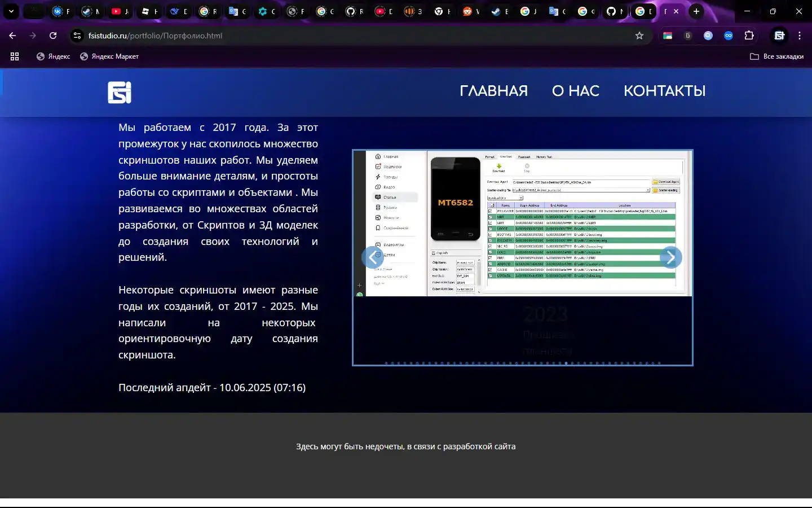Go forward in browser history
The image size is (812, 508).
coord(33,36)
